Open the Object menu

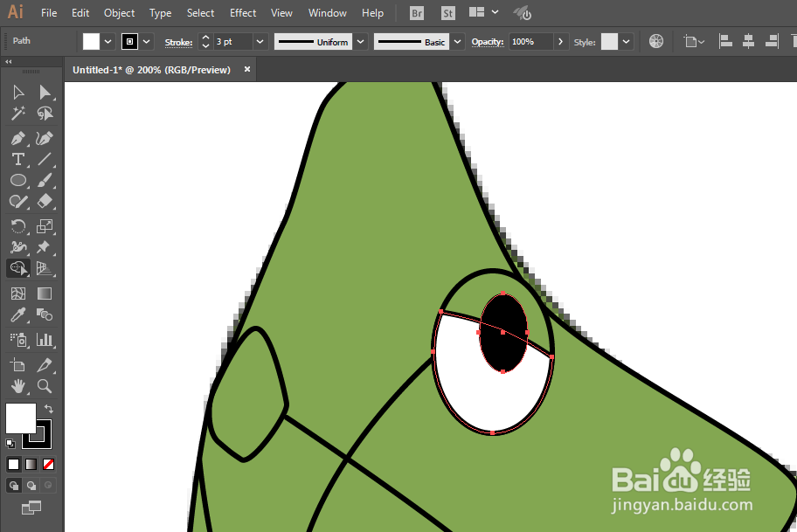pyautogui.click(x=120, y=13)
